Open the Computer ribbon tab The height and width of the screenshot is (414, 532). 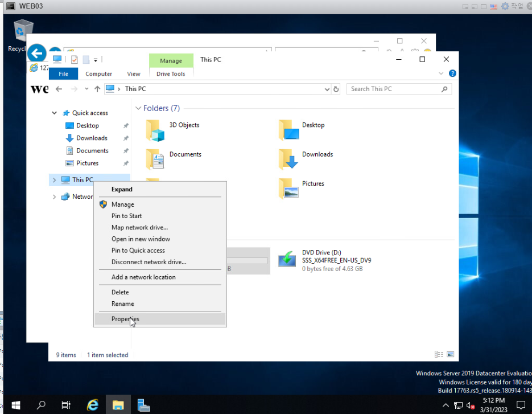pyautogui.click(x=99, y=73)
